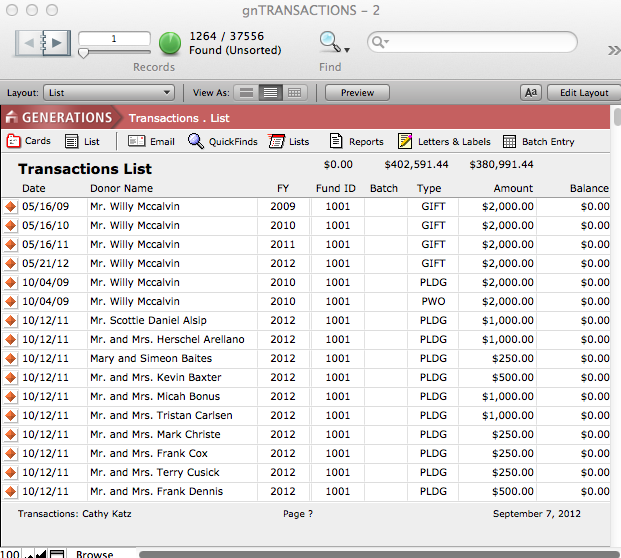621x558 pixels.
Task: Open Letters & Labels icon
Action: point(405,142)
